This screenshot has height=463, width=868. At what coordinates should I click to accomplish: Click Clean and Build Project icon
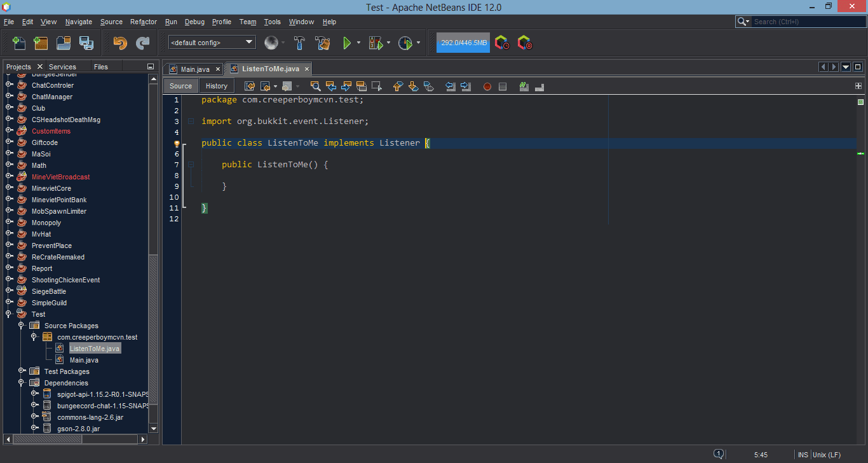click(322, 43)
